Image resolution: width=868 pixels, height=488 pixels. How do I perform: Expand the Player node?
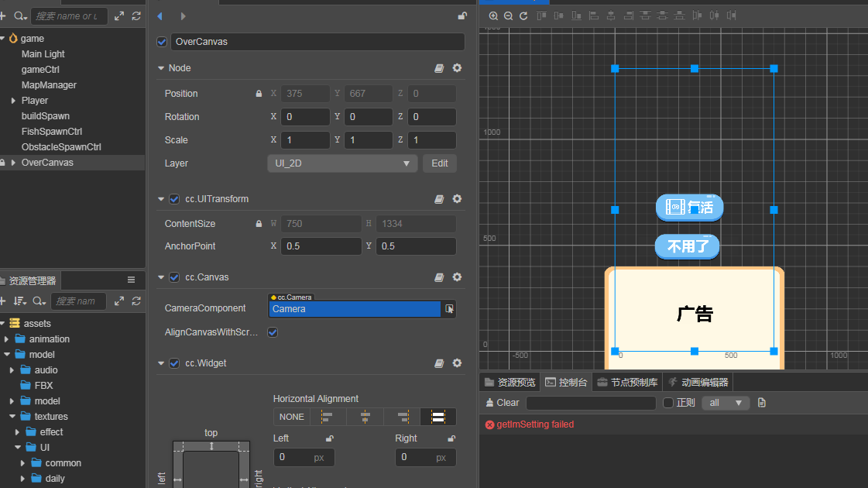pyautogui.click(x=13, y=100)
